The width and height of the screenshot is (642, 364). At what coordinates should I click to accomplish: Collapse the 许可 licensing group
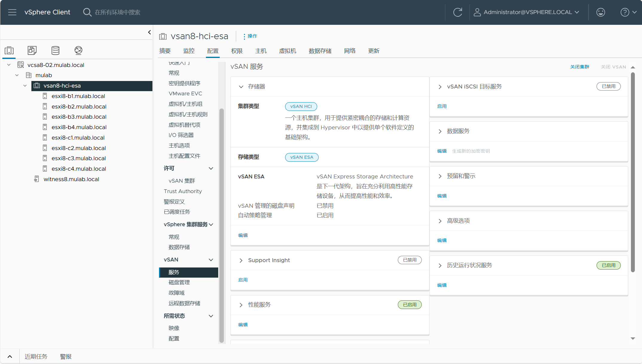(211, 168)
